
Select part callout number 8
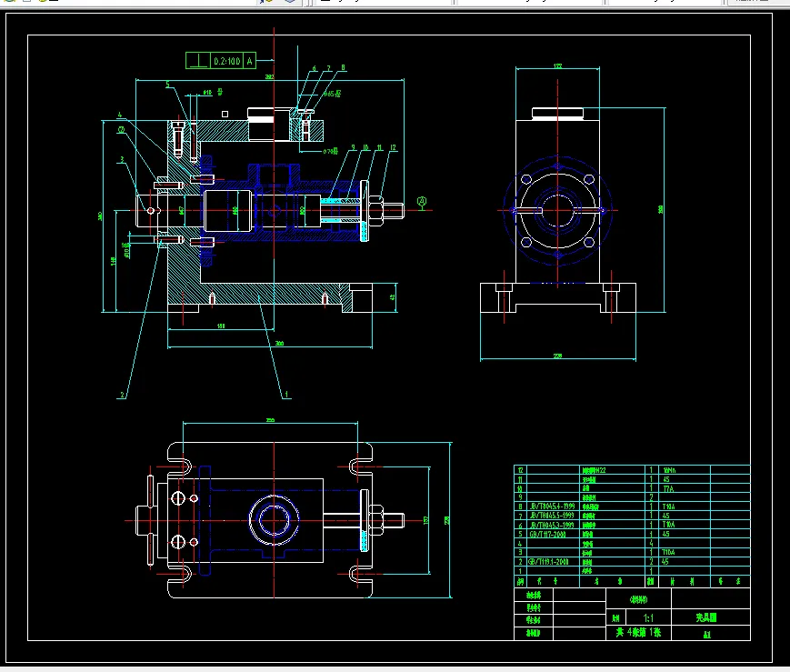pyautogui.click(x=343, y=67)
